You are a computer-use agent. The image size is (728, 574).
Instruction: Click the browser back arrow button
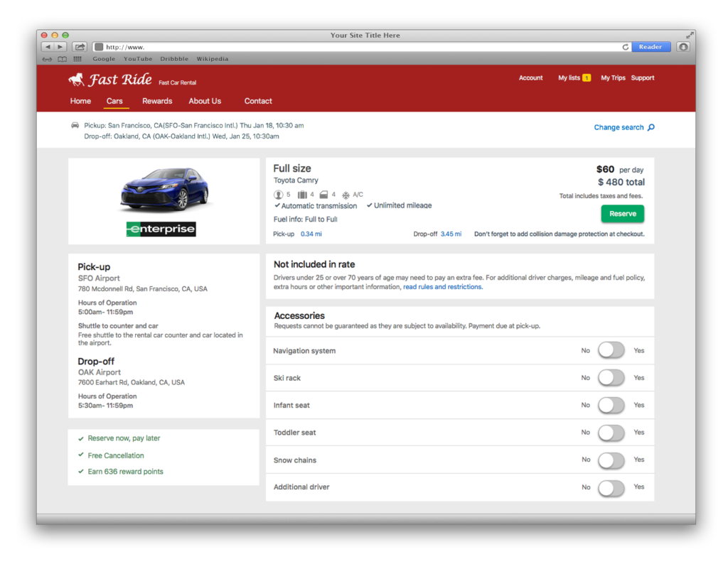48,47
